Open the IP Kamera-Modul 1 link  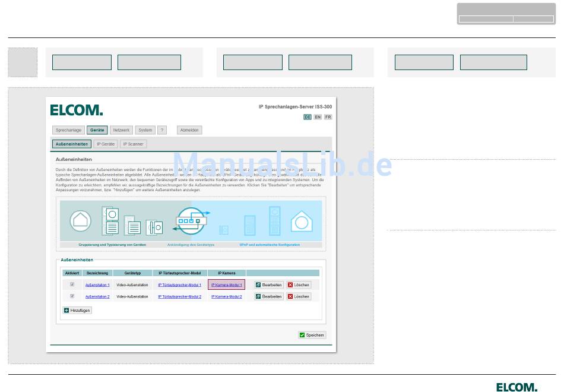click(x=226, y=285)
